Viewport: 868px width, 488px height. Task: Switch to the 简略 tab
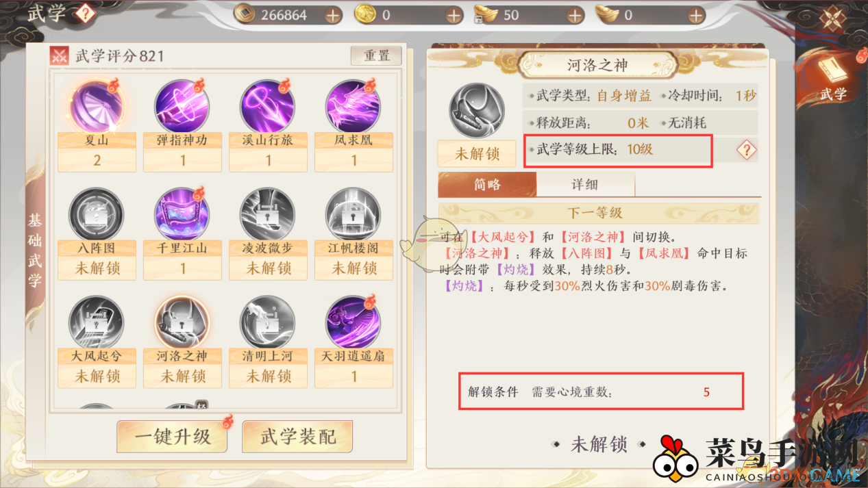click(x=487, y=185)
